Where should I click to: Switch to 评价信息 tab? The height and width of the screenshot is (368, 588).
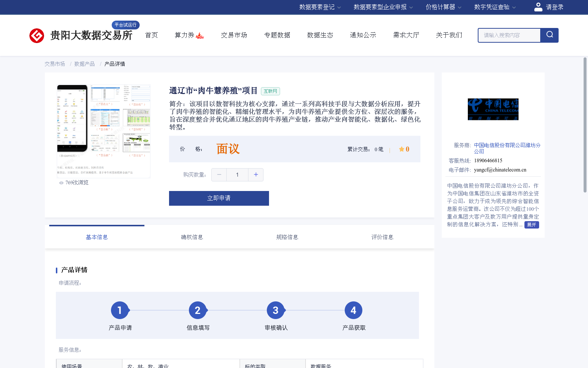382,237
